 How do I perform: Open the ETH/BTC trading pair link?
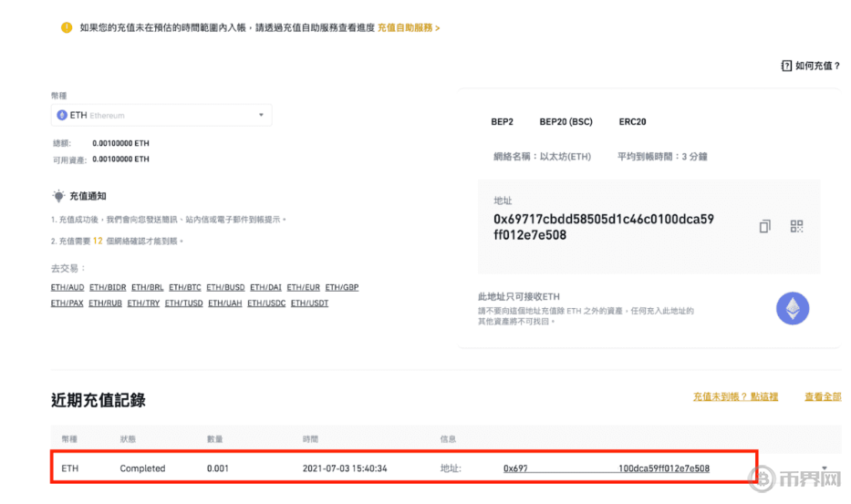(x=185, y=287)
